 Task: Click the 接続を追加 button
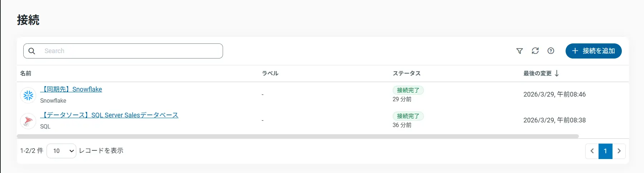click(x=594, y=51)
